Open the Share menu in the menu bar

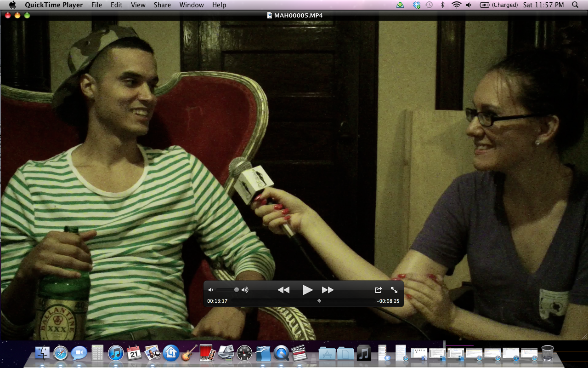pos(162,5)
